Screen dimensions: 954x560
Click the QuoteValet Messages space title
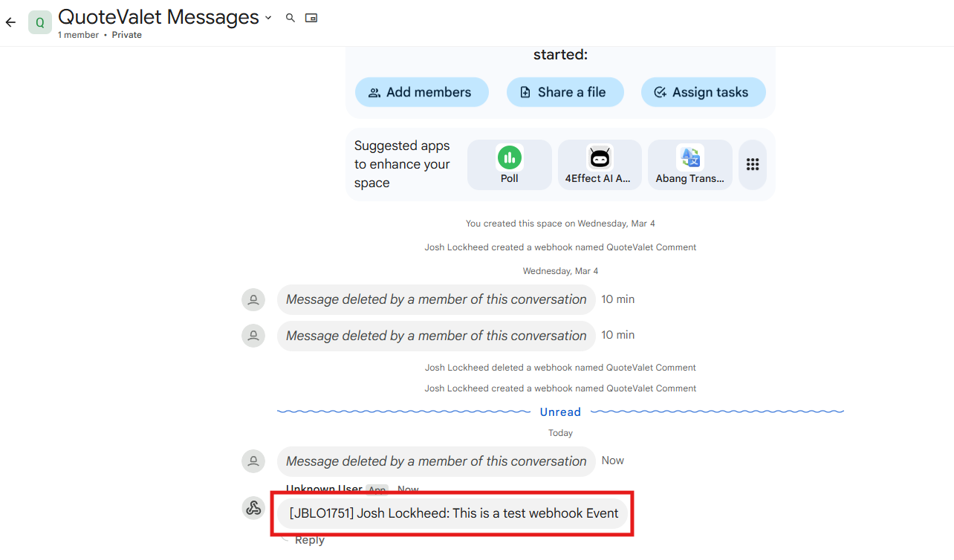pyautogui.click(x=158, y=17)
